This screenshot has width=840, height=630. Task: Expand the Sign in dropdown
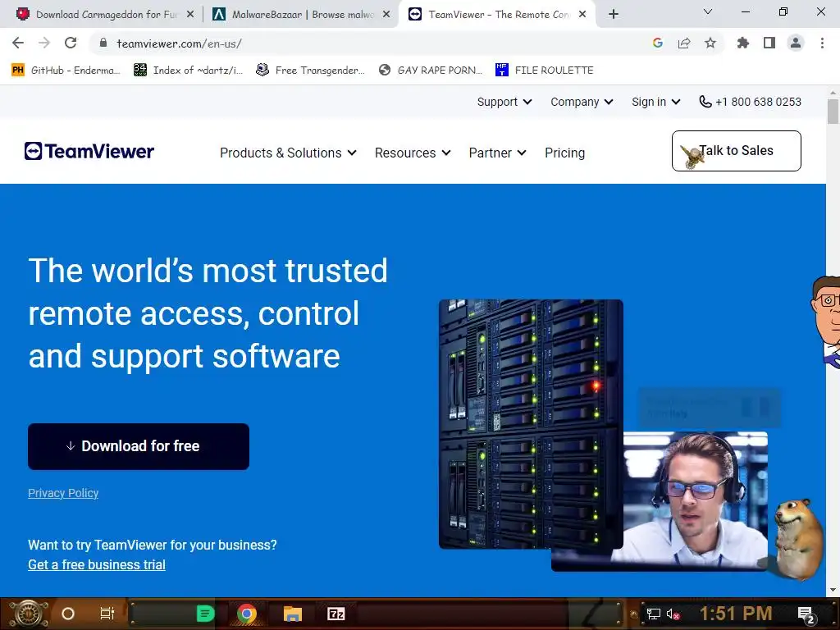(x=655, y=102)
